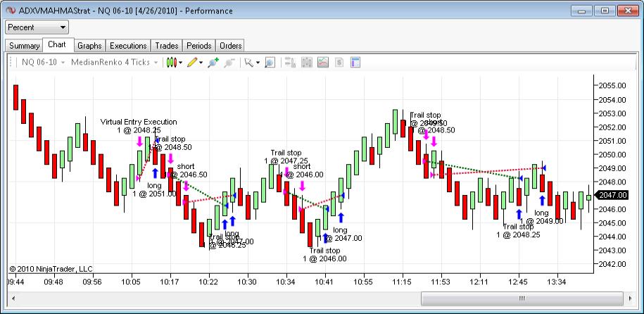Open the Orders tab
The width and height of the screenshot is (644, 314).
pyautogui.click(x=230, y=46)
